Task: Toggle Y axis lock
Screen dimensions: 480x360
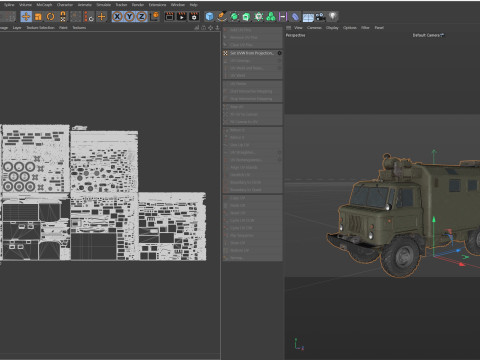Action: tap(130, 16)
